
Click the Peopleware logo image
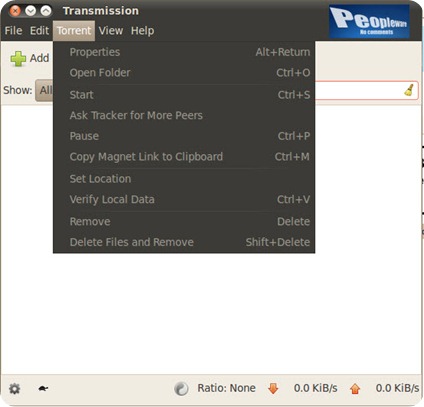[x=369, y=21]
